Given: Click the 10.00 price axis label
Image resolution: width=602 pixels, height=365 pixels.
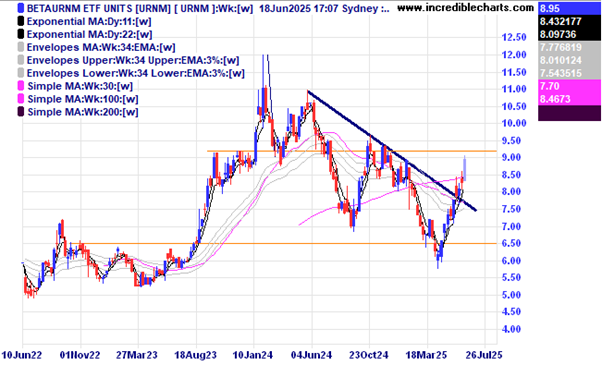Looking at the screenshot, I should 514,123.
